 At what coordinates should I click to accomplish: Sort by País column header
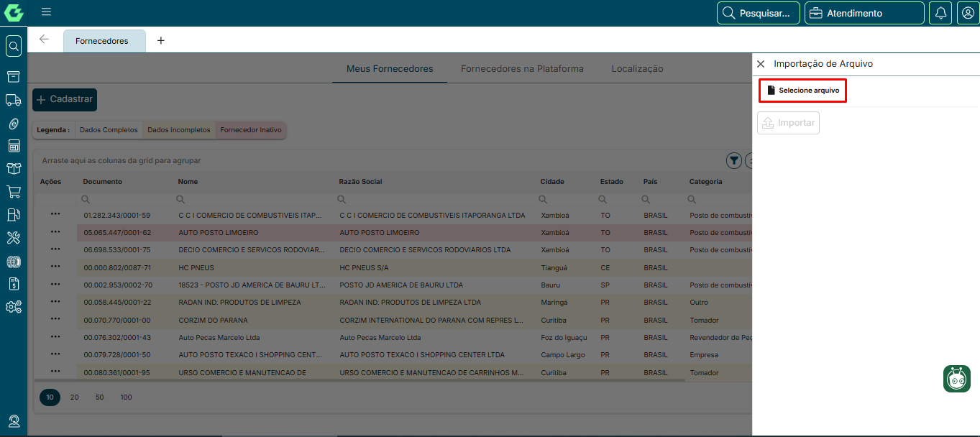pyautogui.click(x=650, y=182)
